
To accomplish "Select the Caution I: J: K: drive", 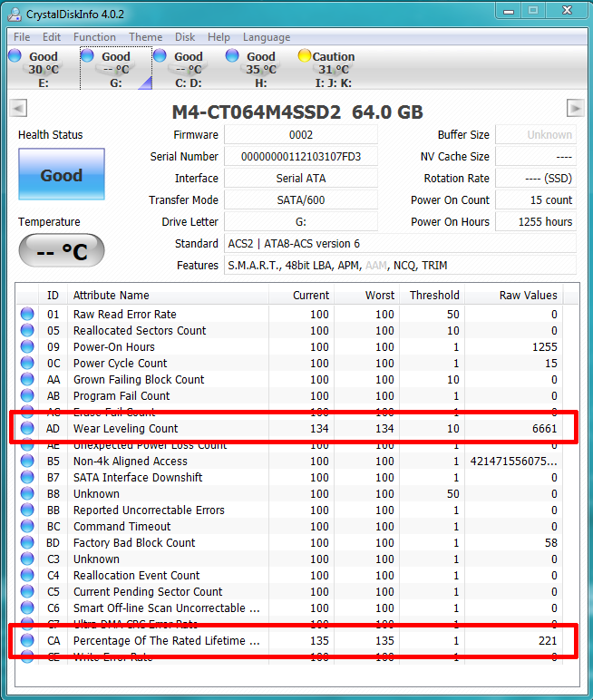I will click(333, 69).
